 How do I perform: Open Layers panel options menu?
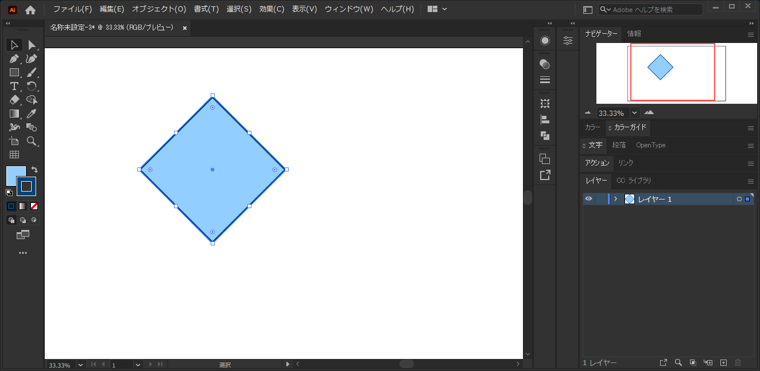(x=750, y=181)
